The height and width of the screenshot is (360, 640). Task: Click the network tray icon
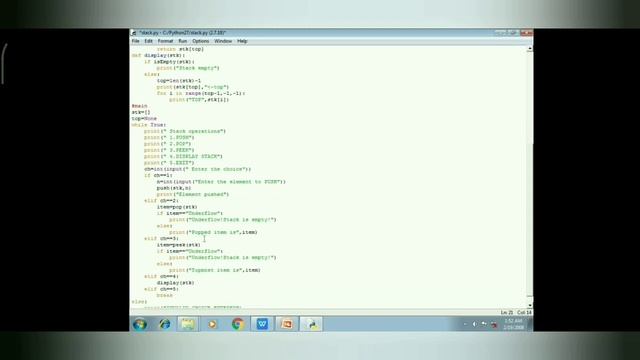pos(484,324)
